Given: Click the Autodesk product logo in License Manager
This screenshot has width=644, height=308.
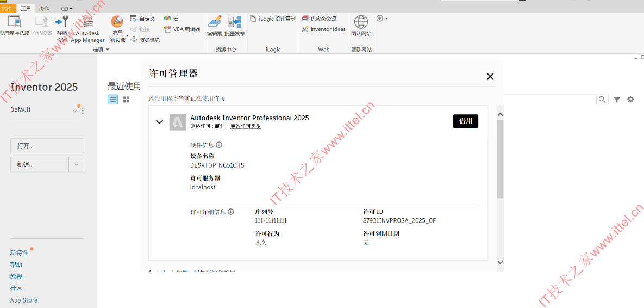Looking at the screenshot, I should 177,122.
